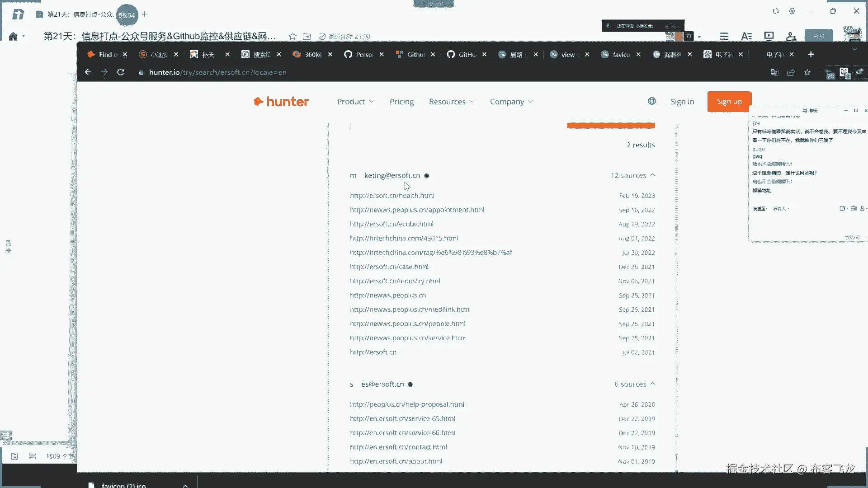The width and height of the screenshot is (868, 488).
Task: Click the browser back arrow
Action: click(x=88, y=72)
